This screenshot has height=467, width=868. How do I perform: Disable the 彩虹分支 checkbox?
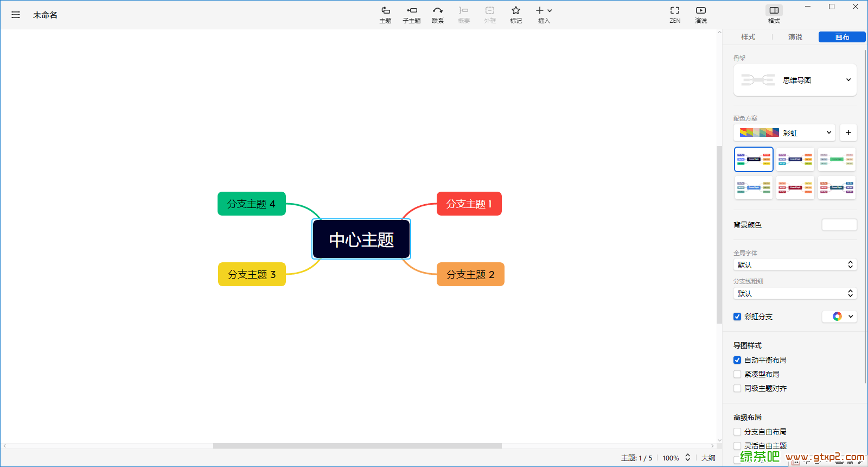tap(737, 317)
